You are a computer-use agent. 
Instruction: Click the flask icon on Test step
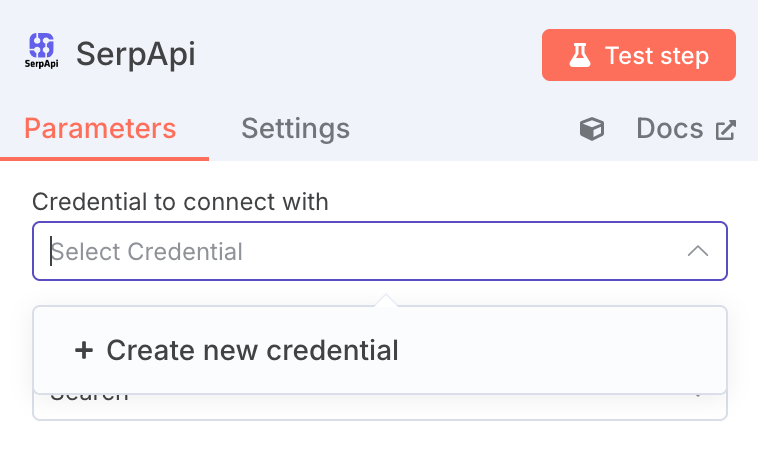(580, 55)
